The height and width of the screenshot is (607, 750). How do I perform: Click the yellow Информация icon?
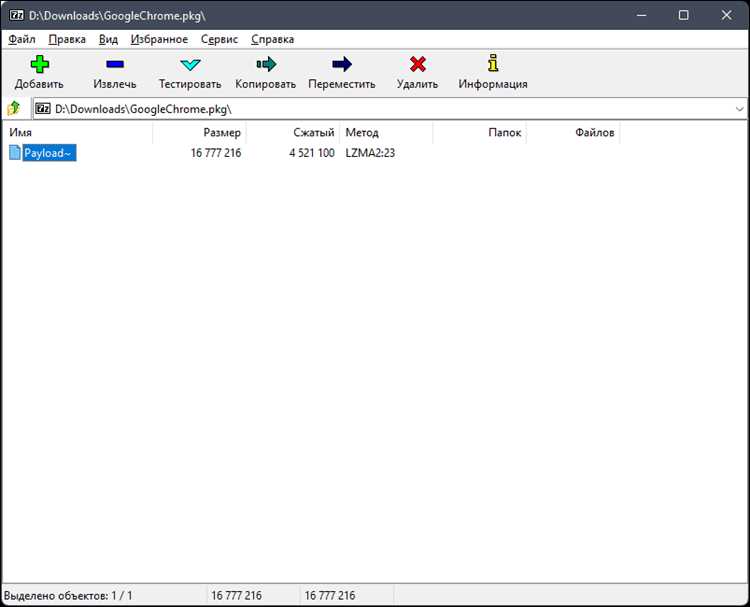[x=493, y=63]
